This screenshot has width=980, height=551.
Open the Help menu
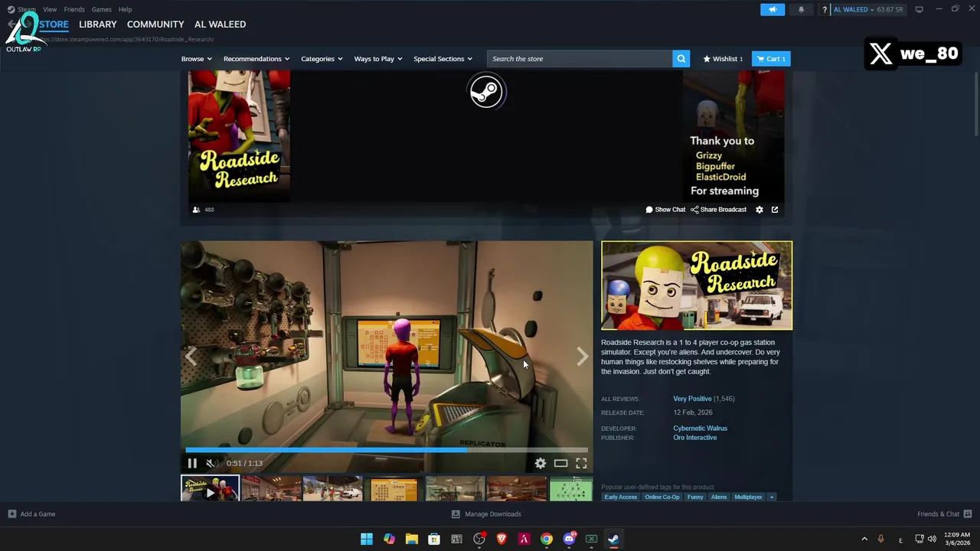click(x=125, y=9)
